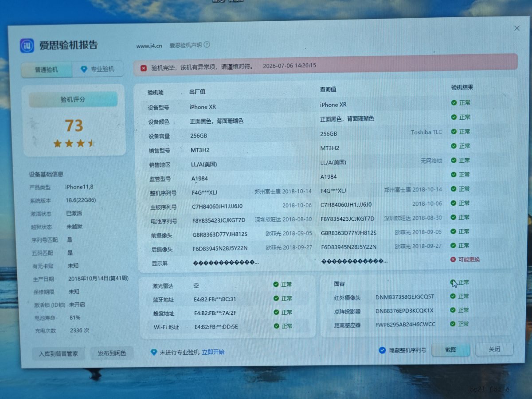The image size is (532, 399).
Task: Click green check icon in 红外摄像头 row
Action: [453, 296]
